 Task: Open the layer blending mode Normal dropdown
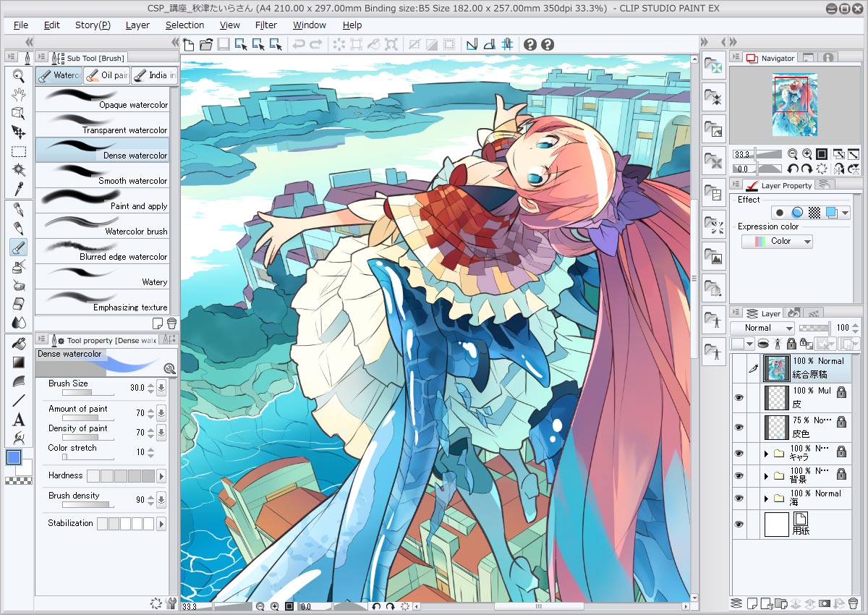[x=762, y=328]
